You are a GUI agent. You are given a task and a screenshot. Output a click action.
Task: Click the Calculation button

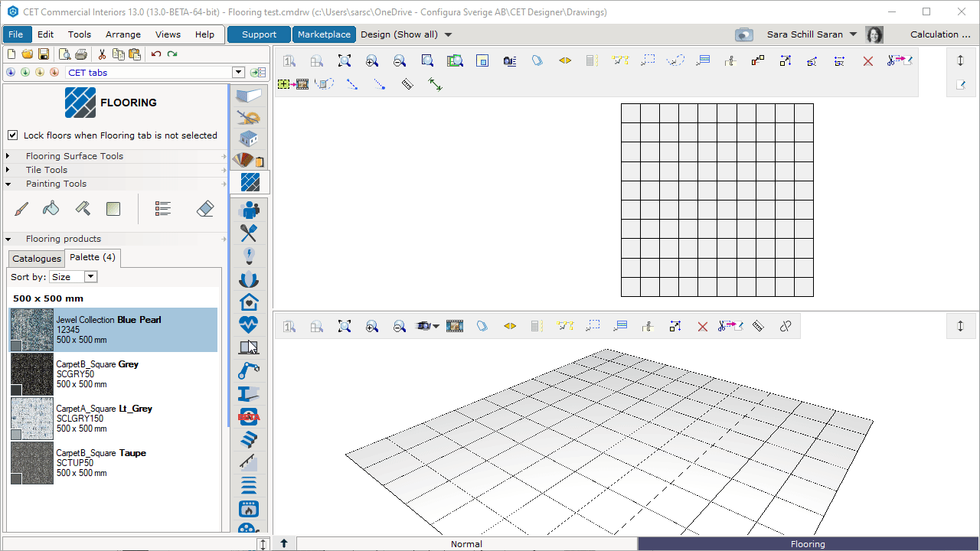coord(940,34)
